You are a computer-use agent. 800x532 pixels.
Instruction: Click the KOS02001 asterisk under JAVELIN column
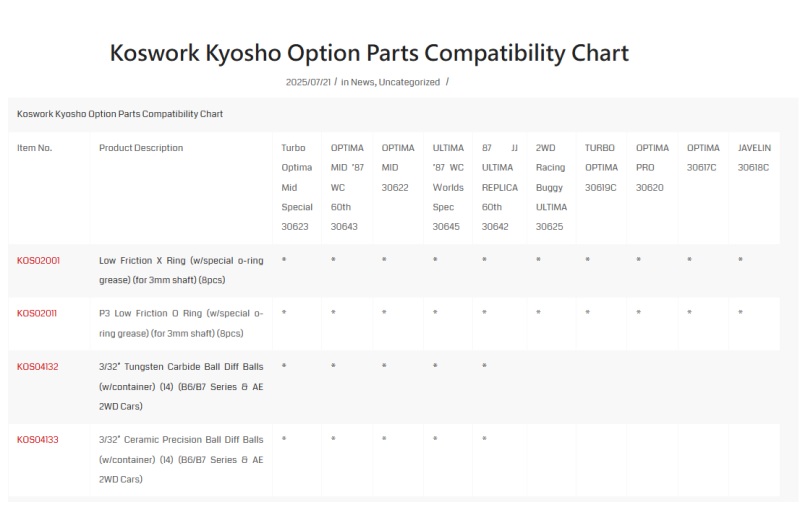point(740,260)
